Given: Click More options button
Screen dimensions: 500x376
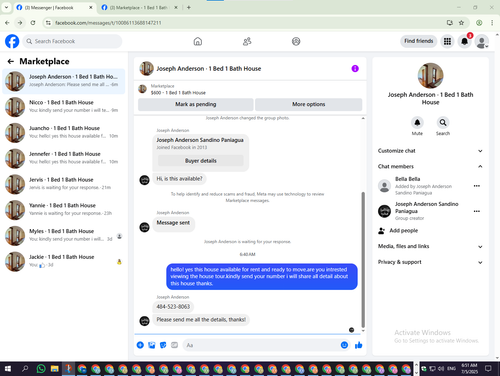Looking at the screenshot, I should (309, 104).
